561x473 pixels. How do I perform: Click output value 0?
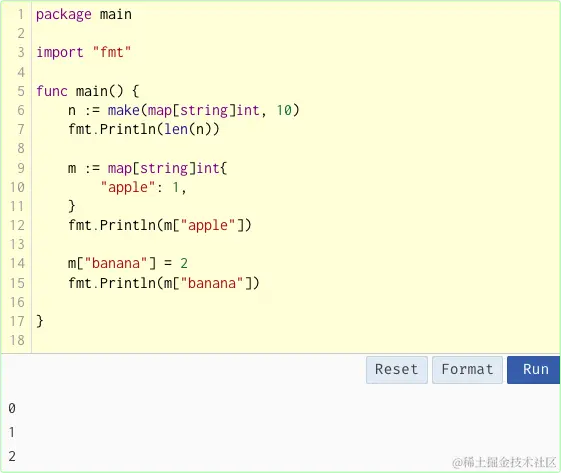pyautogui.click(x=12, y=408)
